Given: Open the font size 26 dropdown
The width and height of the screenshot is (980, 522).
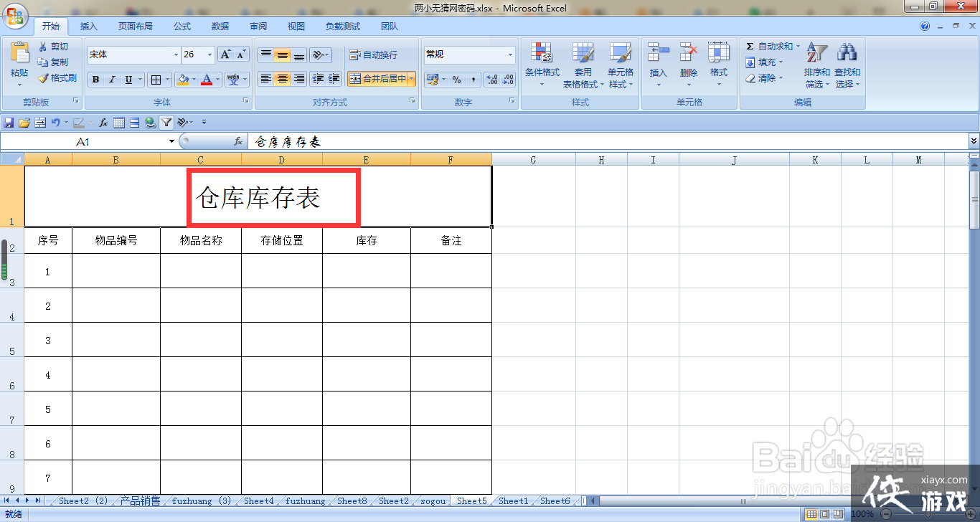Looking at the screenshot, I should pos(210,54).
